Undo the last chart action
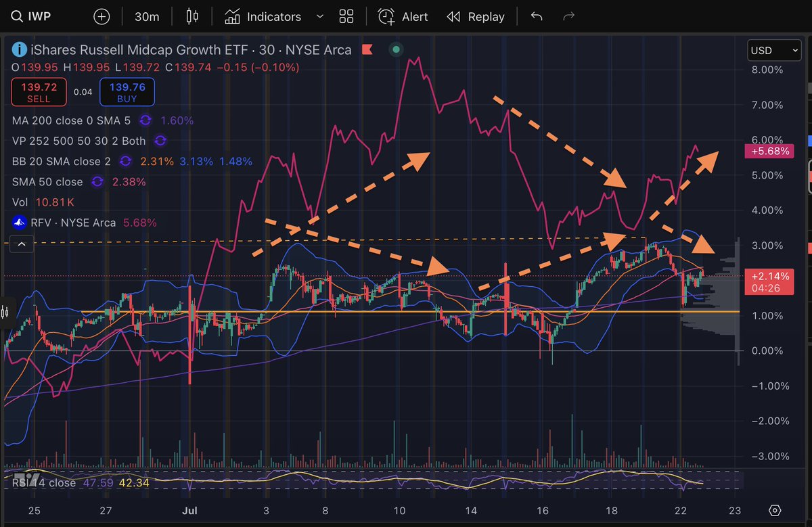 point(537,16)
